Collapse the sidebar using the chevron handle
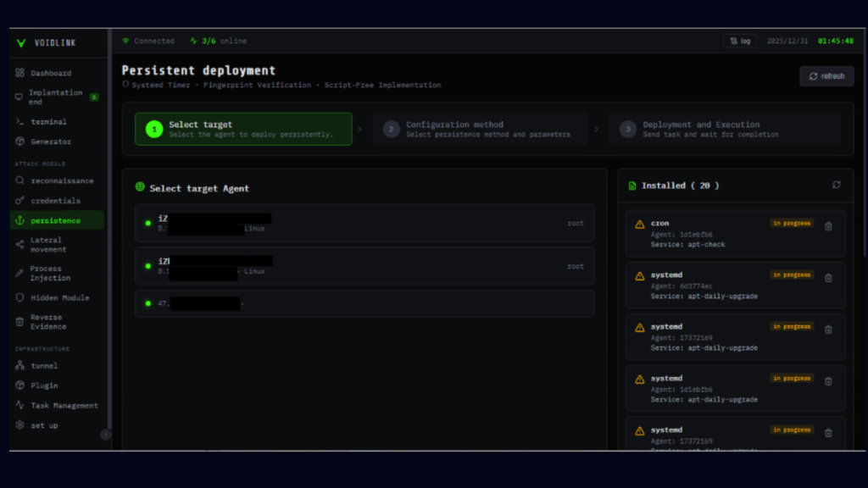Viewport: 868px width, 488px height. click(x=106, y=435)
